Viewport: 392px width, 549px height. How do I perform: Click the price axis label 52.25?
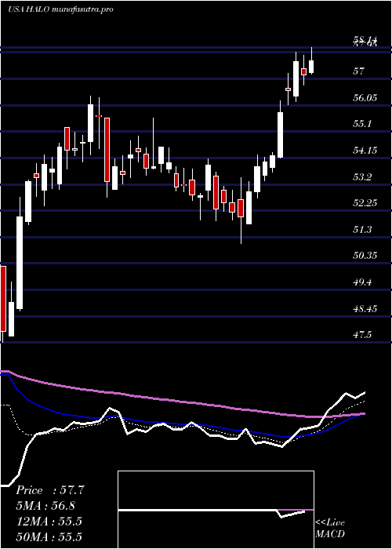pyautogui.click(x=365, y=203)
